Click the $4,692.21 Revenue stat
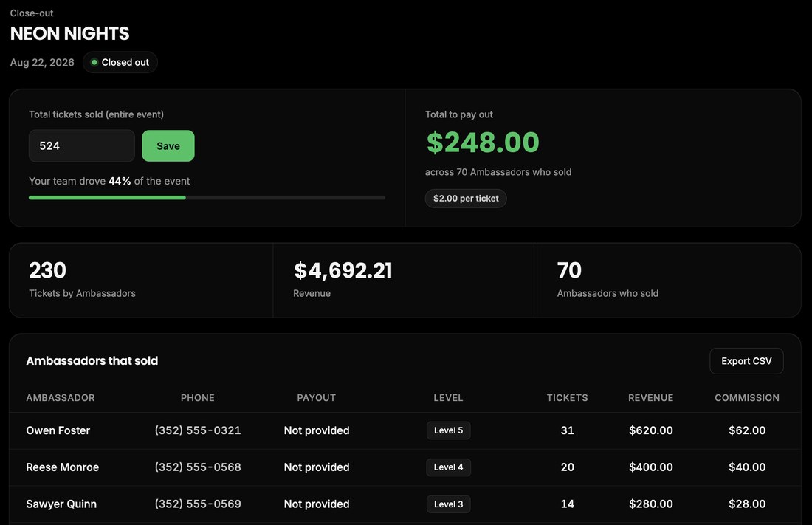This screenshot has height=525, width=812. [x=343, y=280]
